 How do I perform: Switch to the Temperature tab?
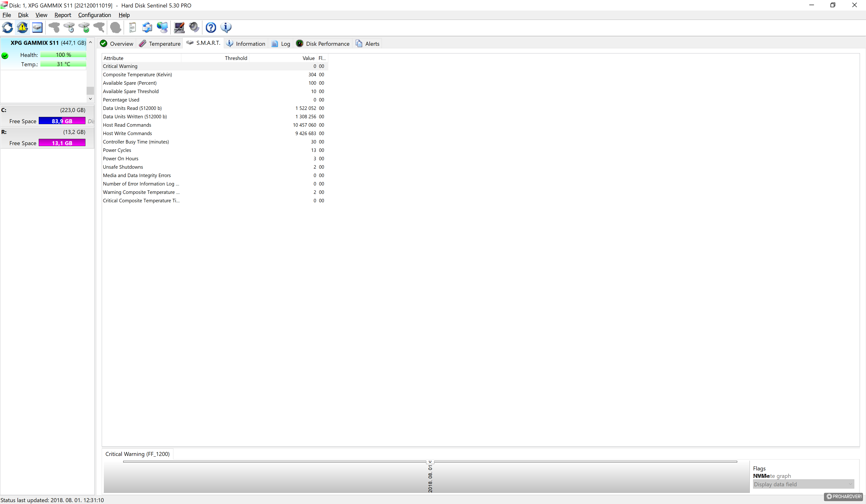[x=160, y=44]
